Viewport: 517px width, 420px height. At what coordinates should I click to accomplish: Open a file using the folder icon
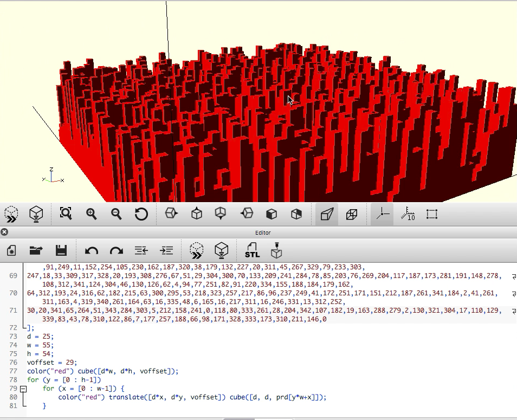pyautogui.click(x=36, y=250)
